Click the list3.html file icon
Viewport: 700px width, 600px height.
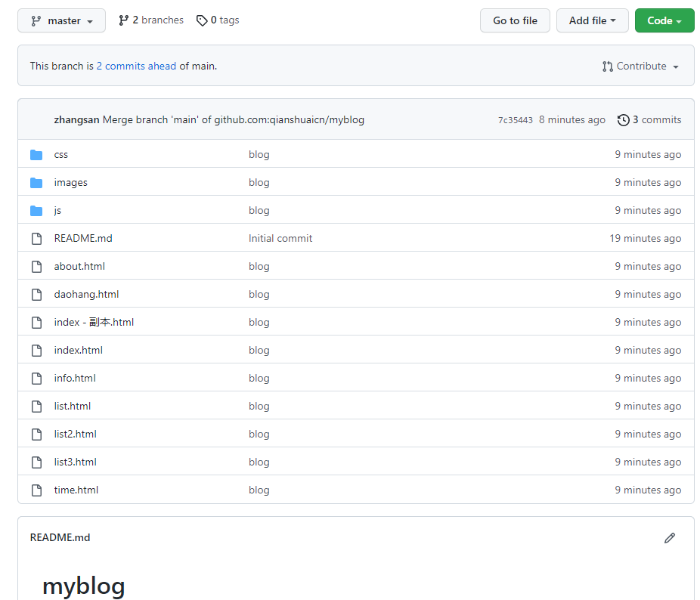point(36,462)
